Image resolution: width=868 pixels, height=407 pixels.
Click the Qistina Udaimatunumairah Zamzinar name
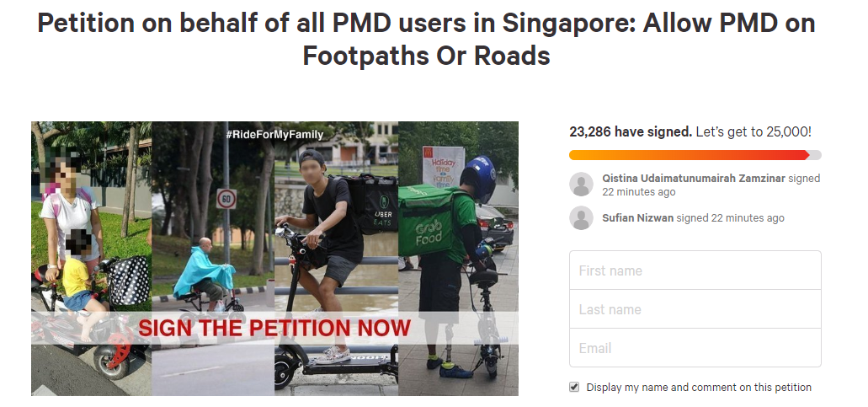(x=694, y=179)
